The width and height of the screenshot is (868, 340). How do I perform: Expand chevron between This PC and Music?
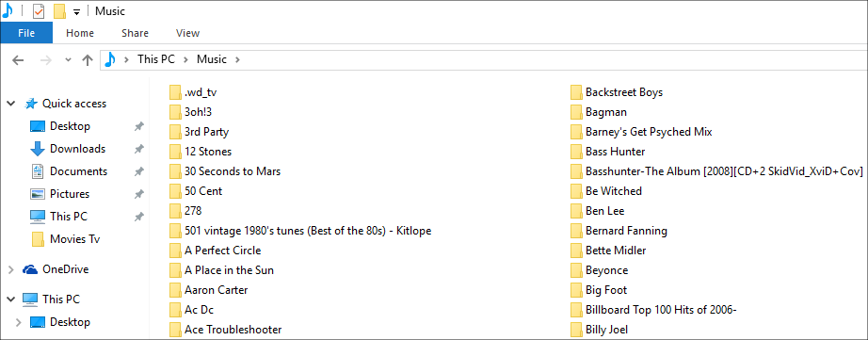(x=185, y=59)
